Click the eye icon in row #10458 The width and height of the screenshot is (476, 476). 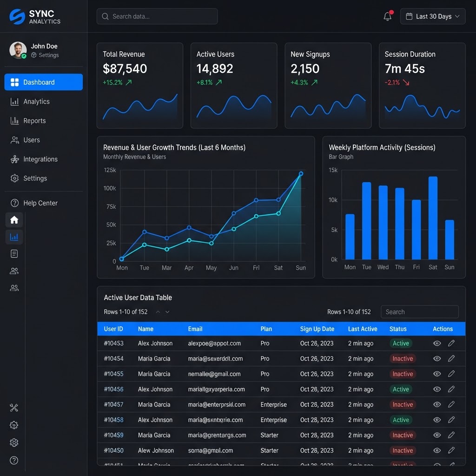click(x=437, y=420)
